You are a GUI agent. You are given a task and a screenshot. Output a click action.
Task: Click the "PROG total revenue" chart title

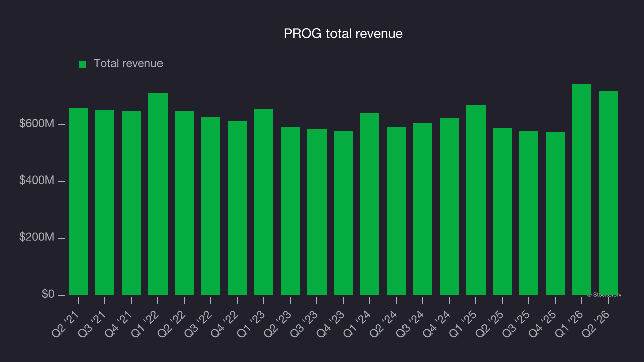click(x=343, y=34)
